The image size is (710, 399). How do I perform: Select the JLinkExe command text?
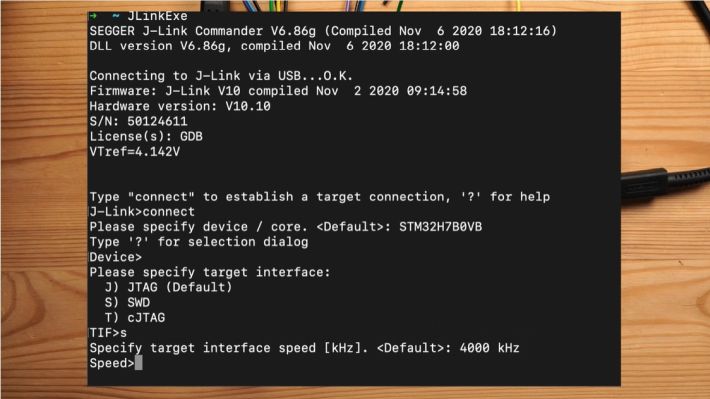(158, 16)
